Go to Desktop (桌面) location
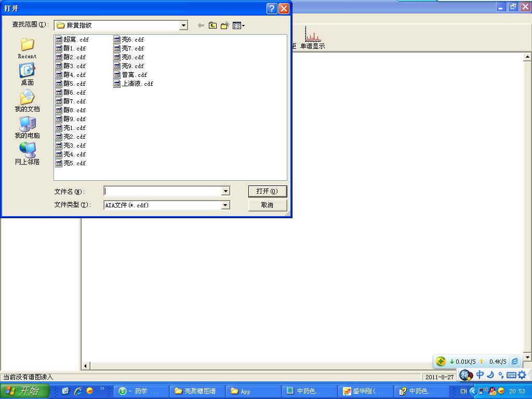This screenshot has height=399, width=532. coord(27,75)
